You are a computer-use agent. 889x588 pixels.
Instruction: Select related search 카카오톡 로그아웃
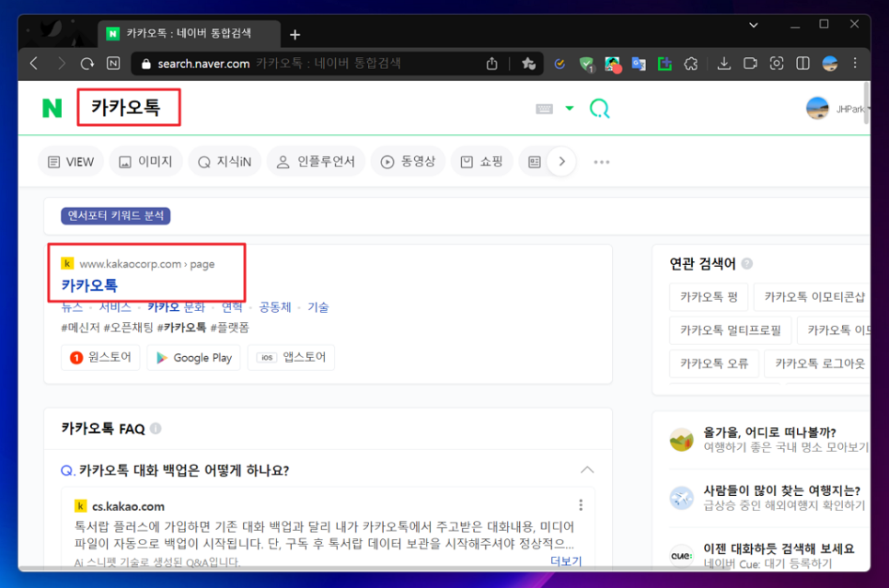819,363
